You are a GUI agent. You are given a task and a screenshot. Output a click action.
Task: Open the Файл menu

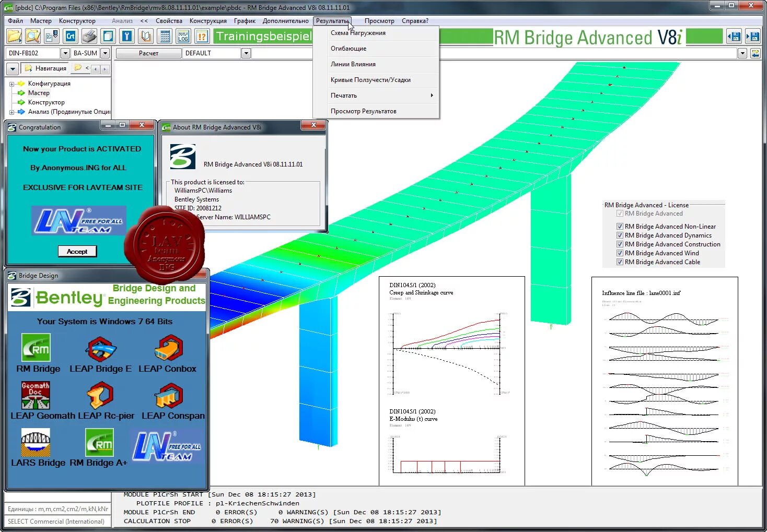point(16,21)
